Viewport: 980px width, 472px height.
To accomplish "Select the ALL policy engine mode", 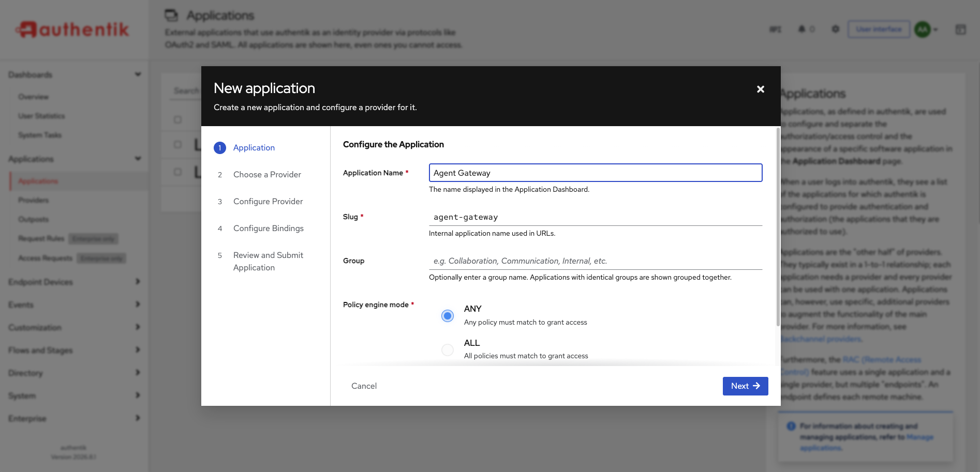I will click(x=448, y=350).
